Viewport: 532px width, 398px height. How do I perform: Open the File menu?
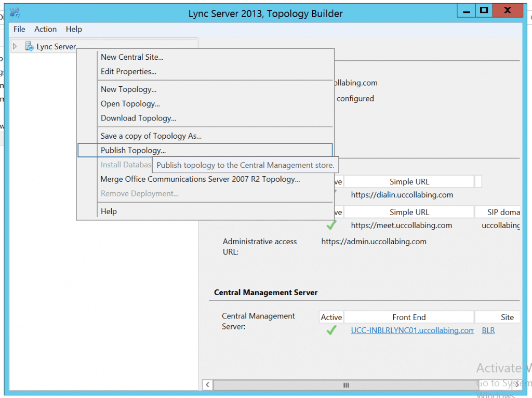(x=19, y=29)
